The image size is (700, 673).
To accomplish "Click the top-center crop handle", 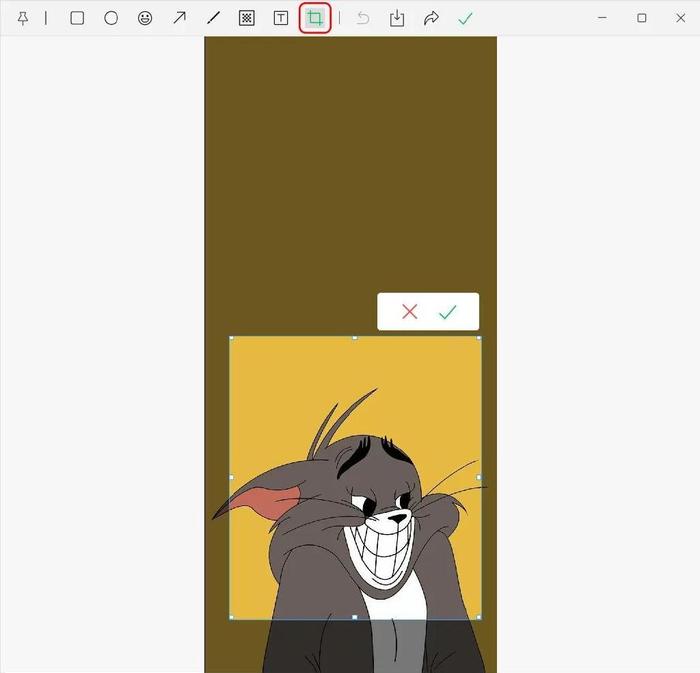I will (355, 338).
